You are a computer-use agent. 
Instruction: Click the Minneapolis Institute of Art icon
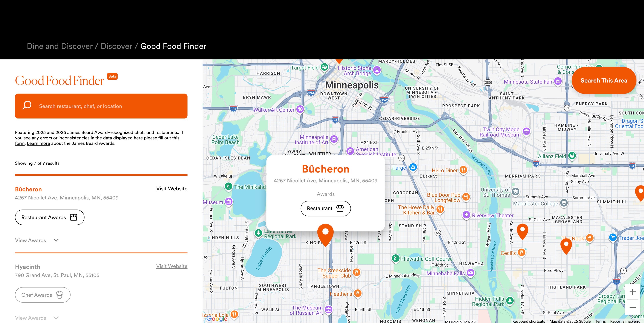click(334, 139)
